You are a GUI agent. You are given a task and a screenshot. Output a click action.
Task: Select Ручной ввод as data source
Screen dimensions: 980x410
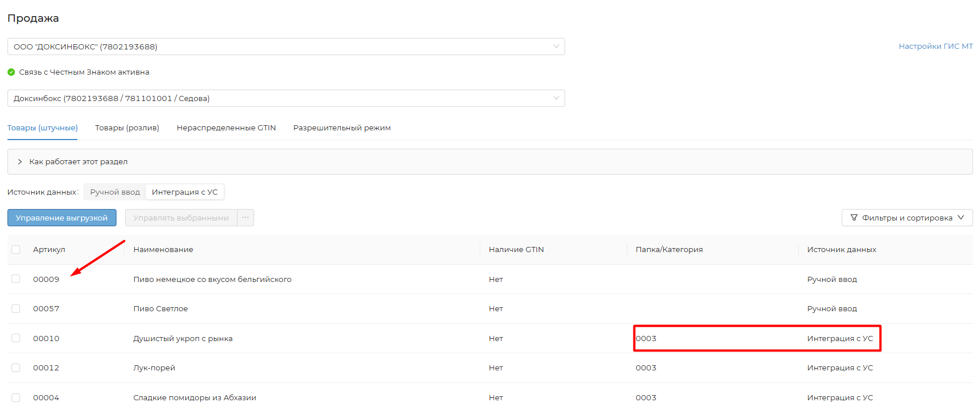coord(115,192)
